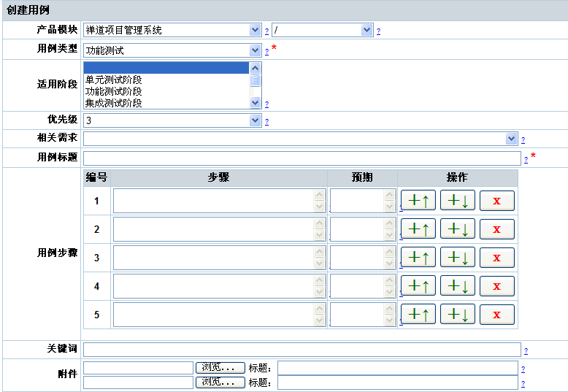Click the stage list scrollbar thumb
This screenshot has height=392, width=568.
click(x=255, y=80)
